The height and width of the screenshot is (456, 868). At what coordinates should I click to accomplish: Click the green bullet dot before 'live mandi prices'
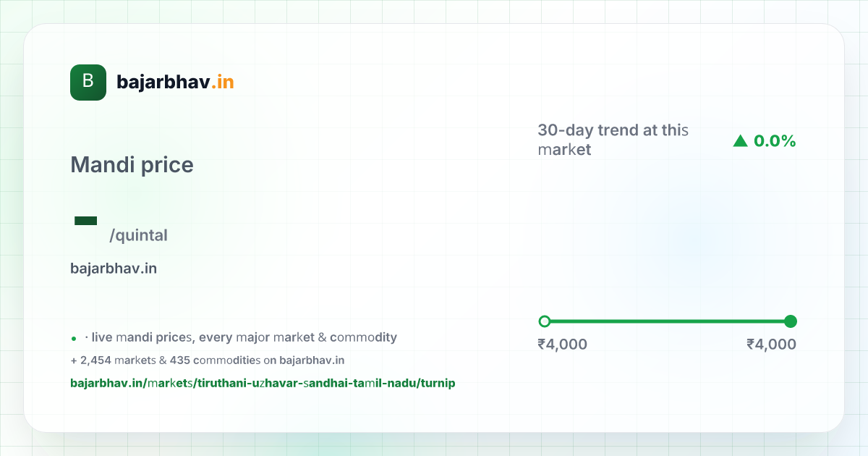(74, 339)
